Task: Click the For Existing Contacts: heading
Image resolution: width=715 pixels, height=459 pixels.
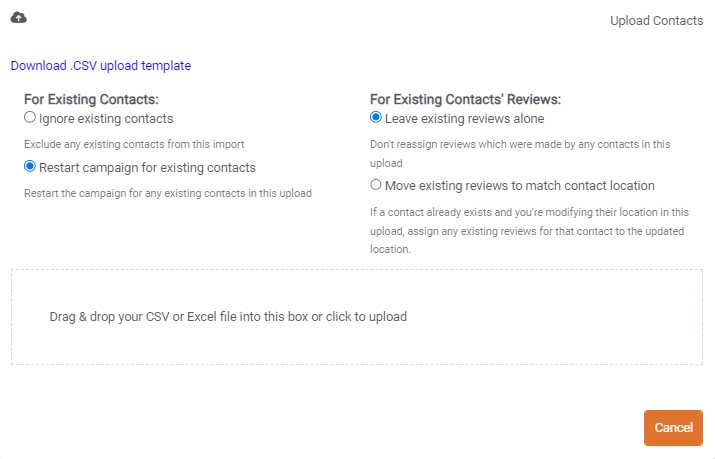Action: (91, 99)
